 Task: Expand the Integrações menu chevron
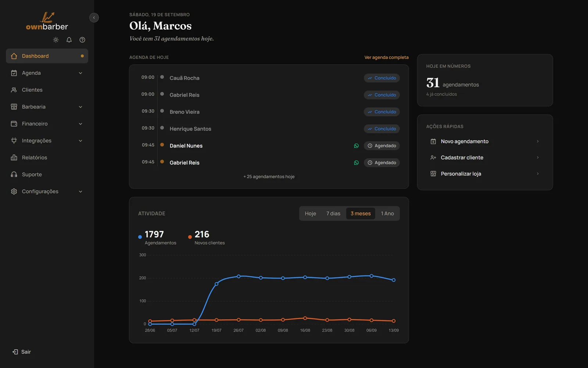[80, 141]
